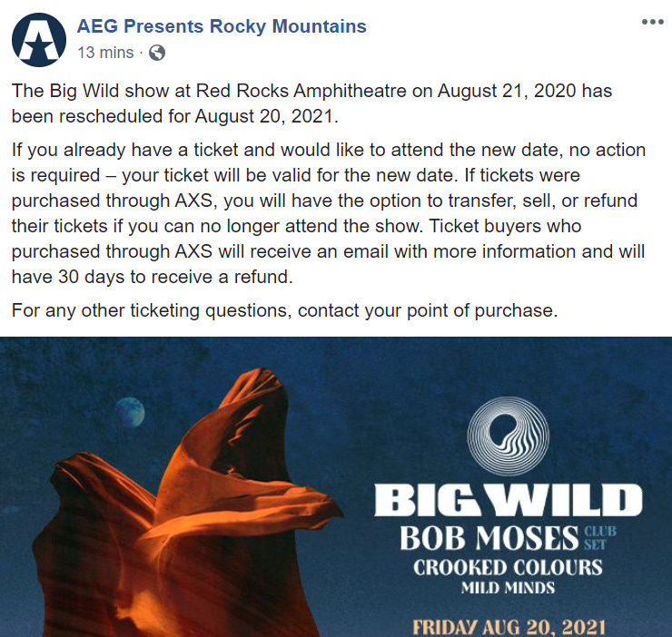Click the CROOKED COLOURS text on poster
This screenshot has height=637, width=672.
pyautogui.click(x=508, y=568)
